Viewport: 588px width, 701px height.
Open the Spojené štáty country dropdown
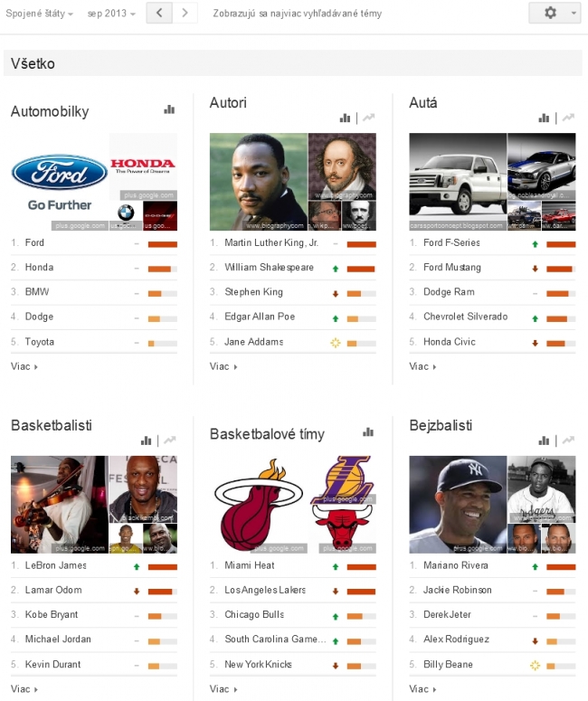click(39, 14)
